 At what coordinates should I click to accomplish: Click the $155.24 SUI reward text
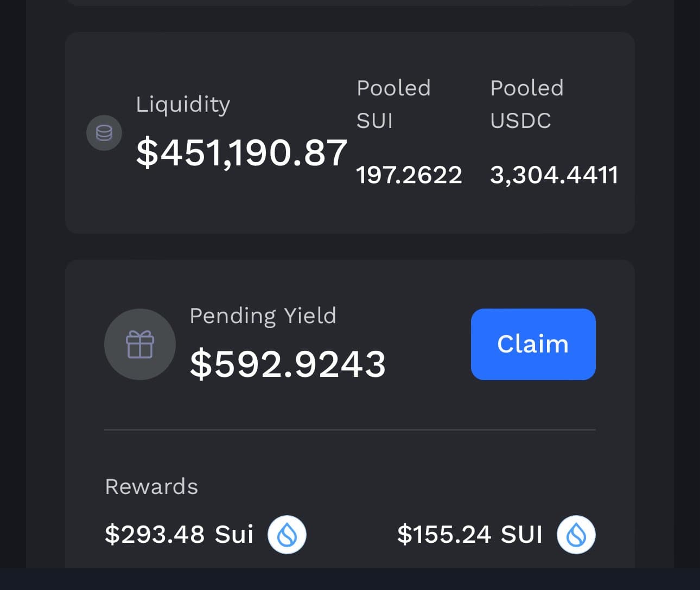point(470,535)
